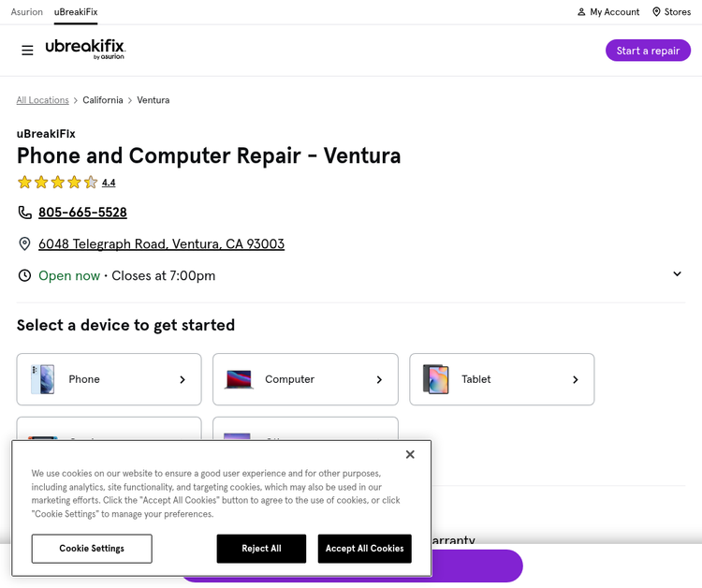Select the uBreakiFix top tab

76,12
